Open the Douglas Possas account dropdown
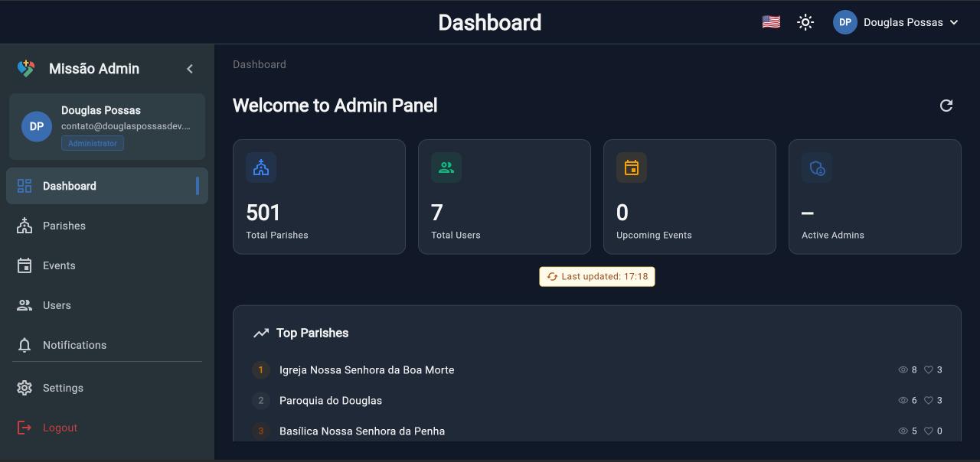 [x=896, y=21]
